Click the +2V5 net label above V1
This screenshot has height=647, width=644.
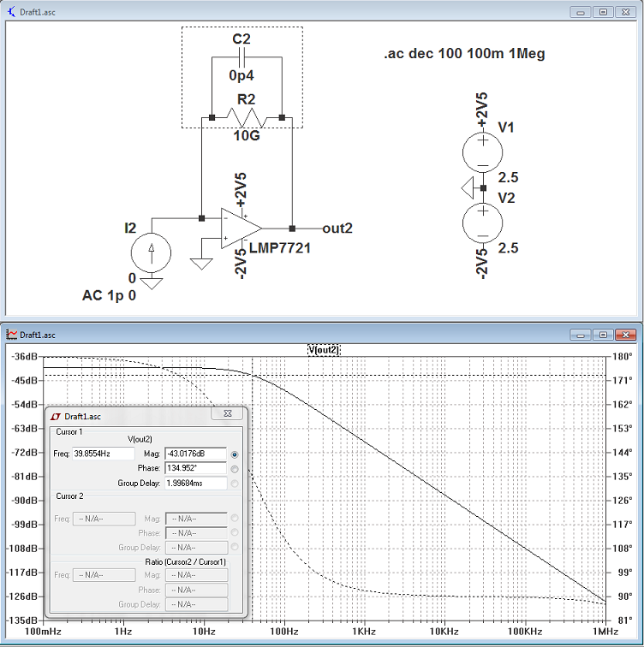(482, 110)
